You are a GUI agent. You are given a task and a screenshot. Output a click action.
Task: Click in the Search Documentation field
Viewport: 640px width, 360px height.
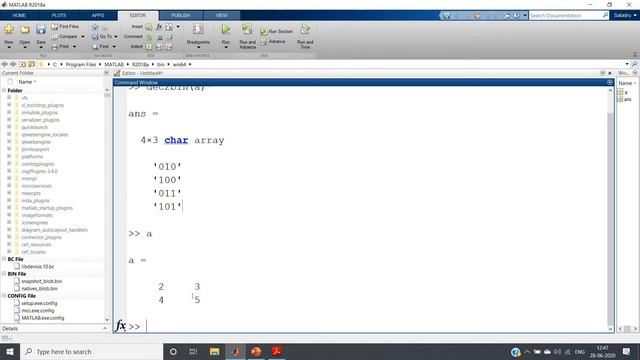click(x=566, y=16)
